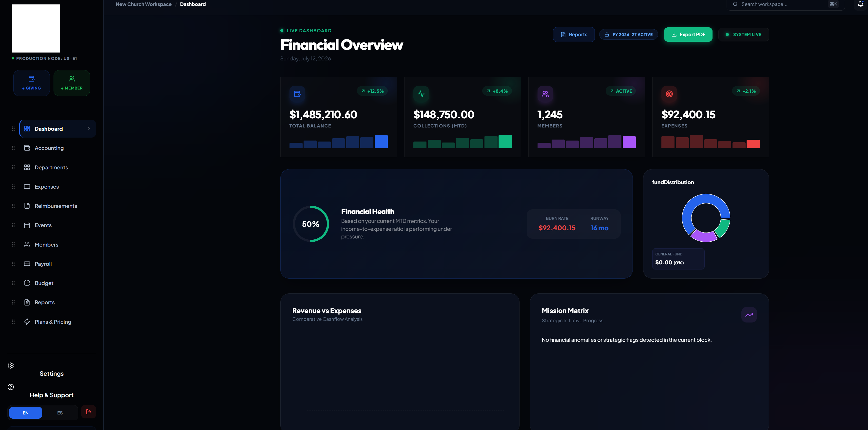Viewport: 868px width, 430px height.
Task: Click drag handle beside Plans & Pricing
Action: coord(13,322)
